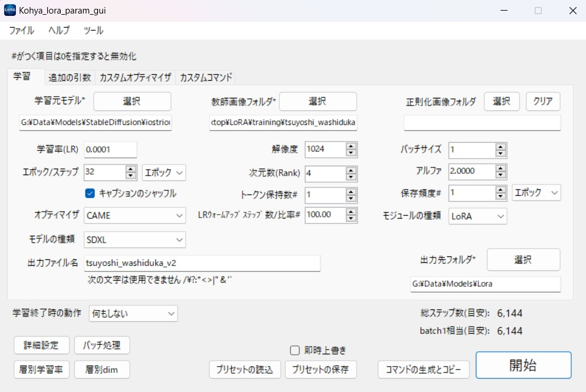Image resolution: width=586 pixels, height=392 pixels.
Task: Open the ツール menu
Action: pyautogui.click(x=93, y=30)
